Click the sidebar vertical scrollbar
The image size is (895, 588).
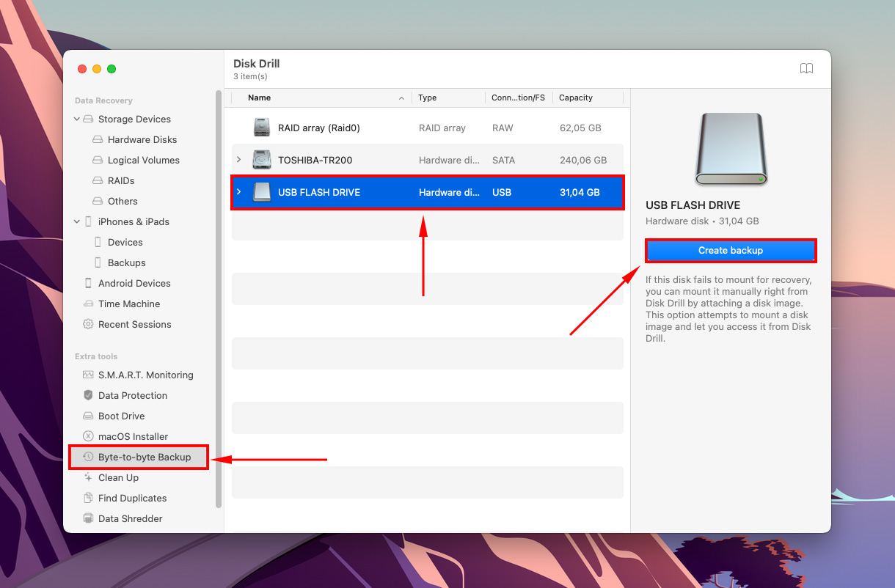(x=218, y=299)
